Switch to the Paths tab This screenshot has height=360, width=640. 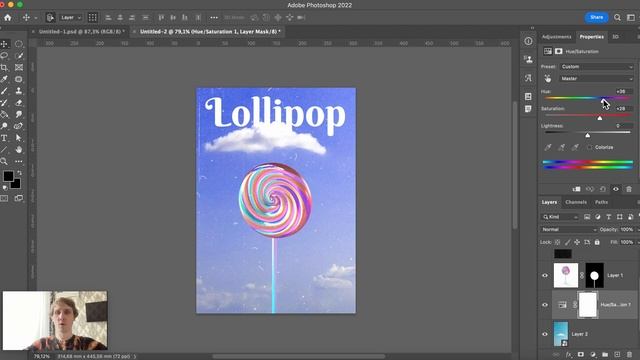pos(601,202)
